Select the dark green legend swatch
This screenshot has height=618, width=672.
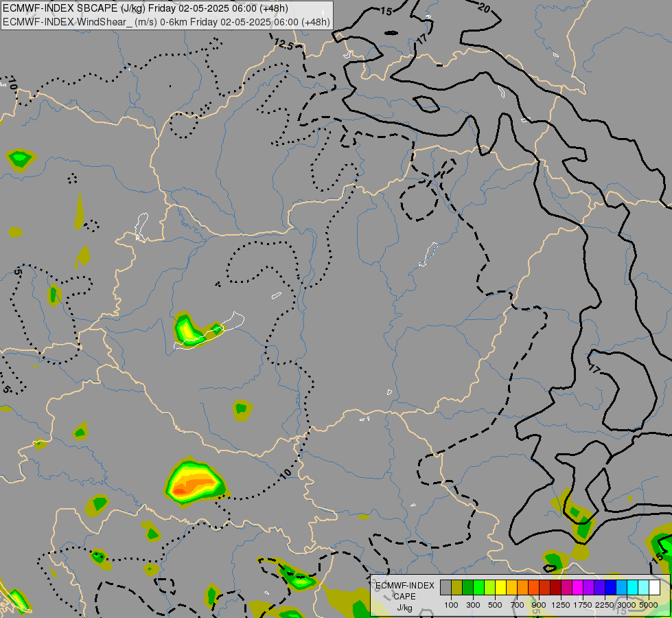click(x=467, y=588)
